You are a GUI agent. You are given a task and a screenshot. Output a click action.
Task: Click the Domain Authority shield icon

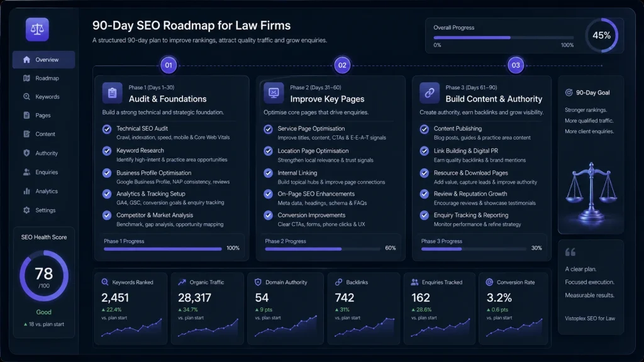[258, 282]
